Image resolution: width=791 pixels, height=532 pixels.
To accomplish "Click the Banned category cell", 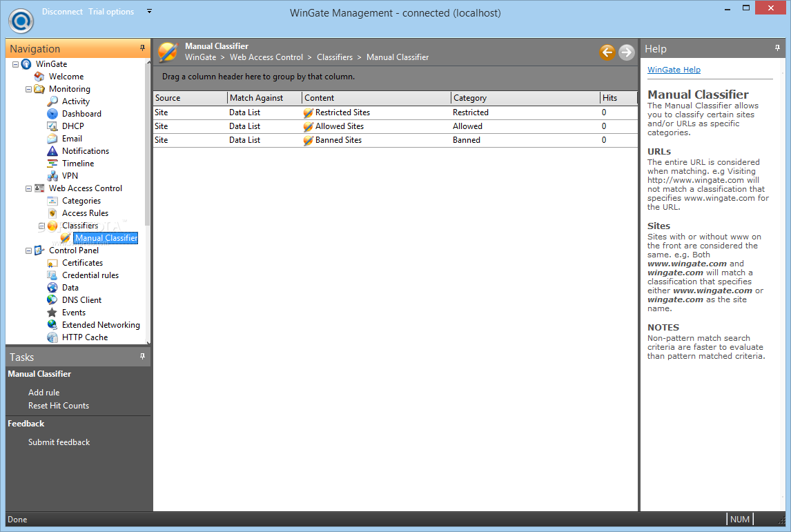I will point(466,140).
